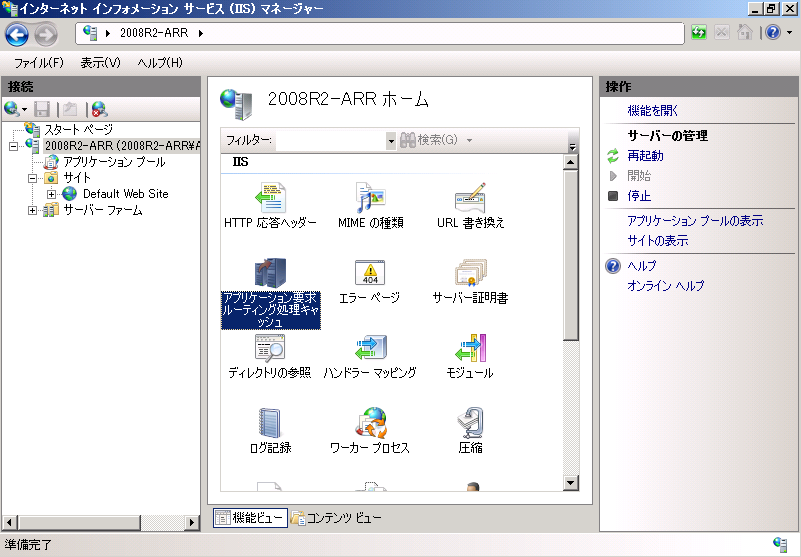Open the help toolbar dropdown arrow
Viewport: 801px width, 557px height.
[x=790, y=33]
